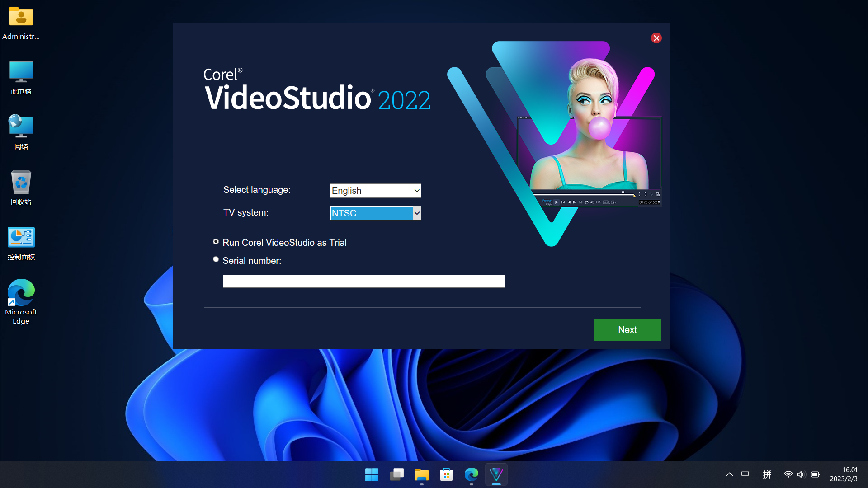Select the VideoStudio installer taskbar icon
This screenshot has width=868, height=488.
tap(496, 474)
